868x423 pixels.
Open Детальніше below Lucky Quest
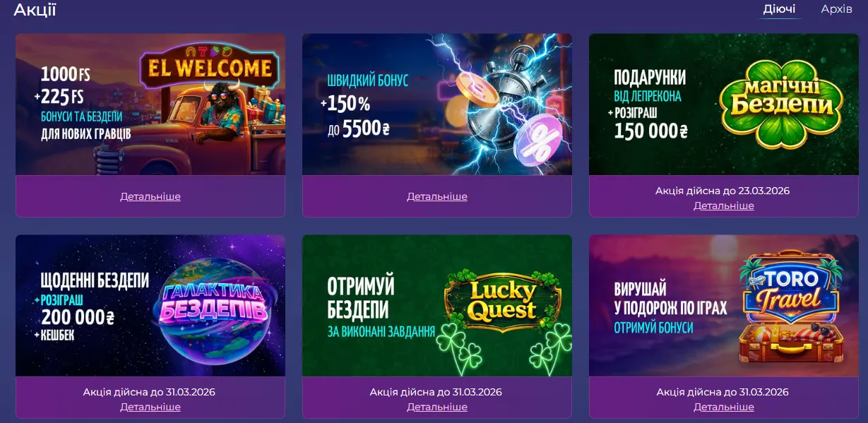coord(437,407)
